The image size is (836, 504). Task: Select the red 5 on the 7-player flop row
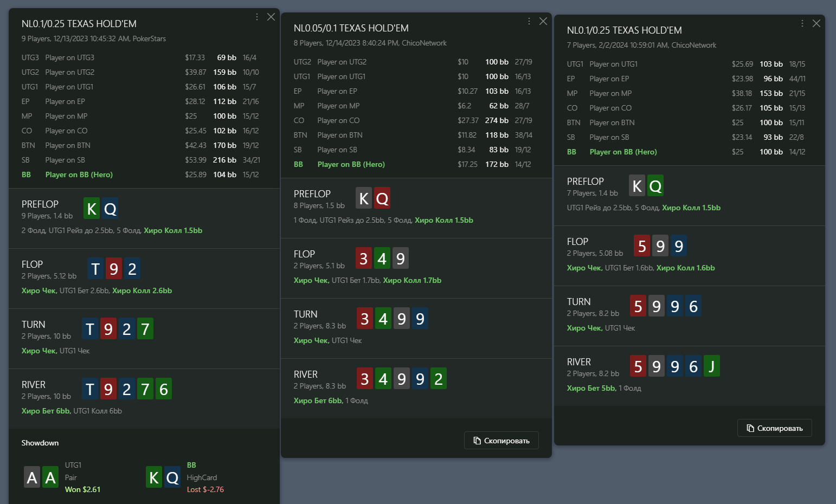coord(642,246)
